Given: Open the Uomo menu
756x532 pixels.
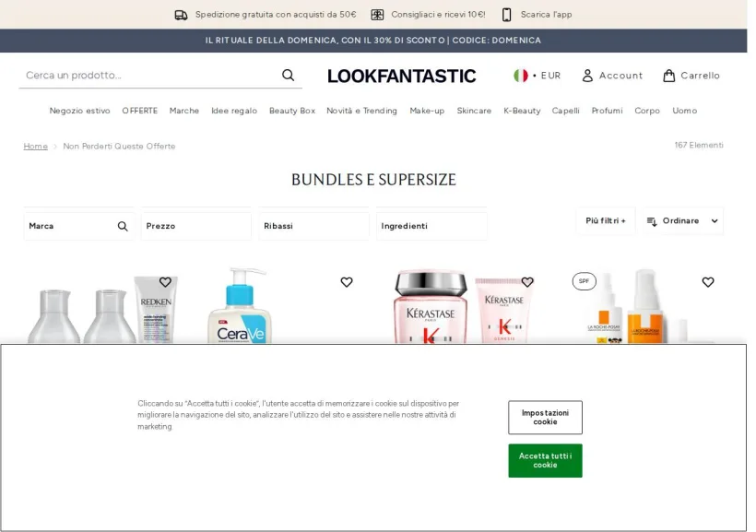Looking at the screenshot, I should 685,111.
